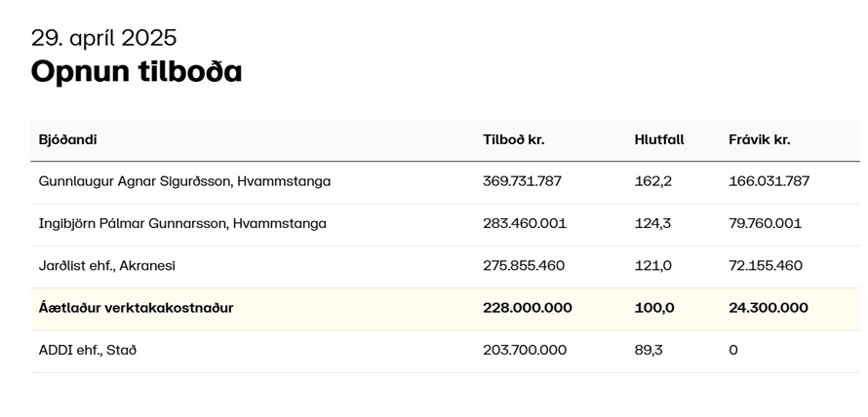Click the Áætlaður verktakakostnaður highlighted row
The image size is (868, 417).
tap(445, 309)
